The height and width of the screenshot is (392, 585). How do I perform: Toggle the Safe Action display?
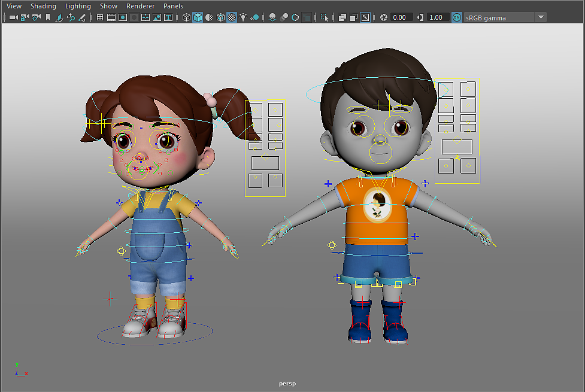click(x=157, y=17)
